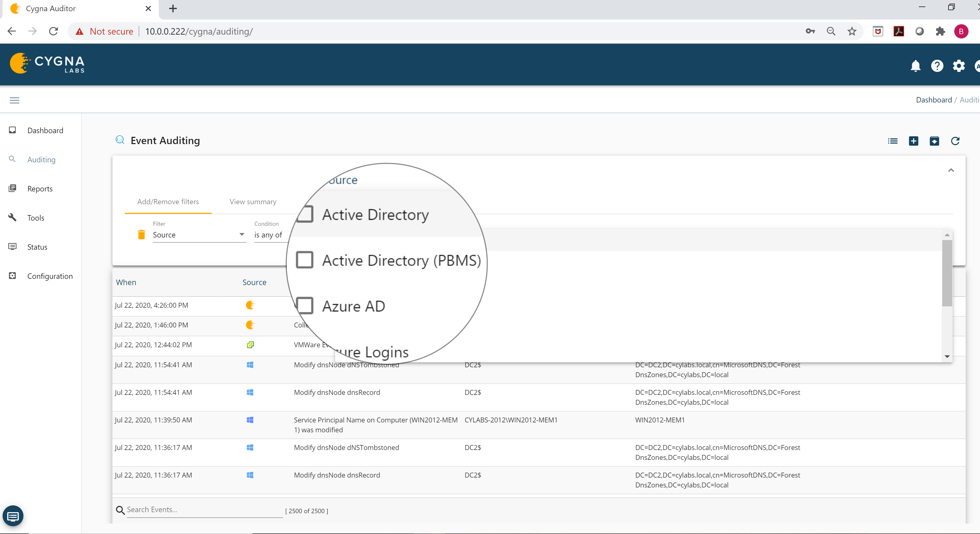Switch to View summary tab
This screenshot has width=980, height=534.
[253, 202]
